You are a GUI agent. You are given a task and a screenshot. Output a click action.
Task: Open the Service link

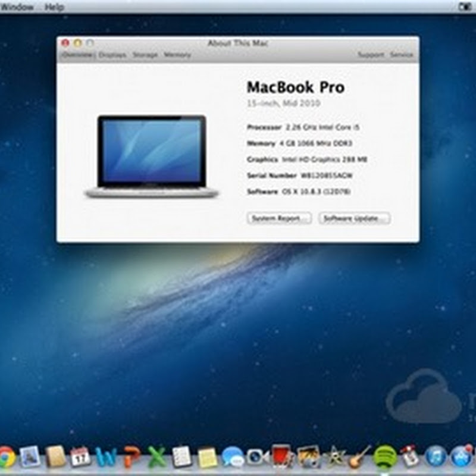point(402,55)
